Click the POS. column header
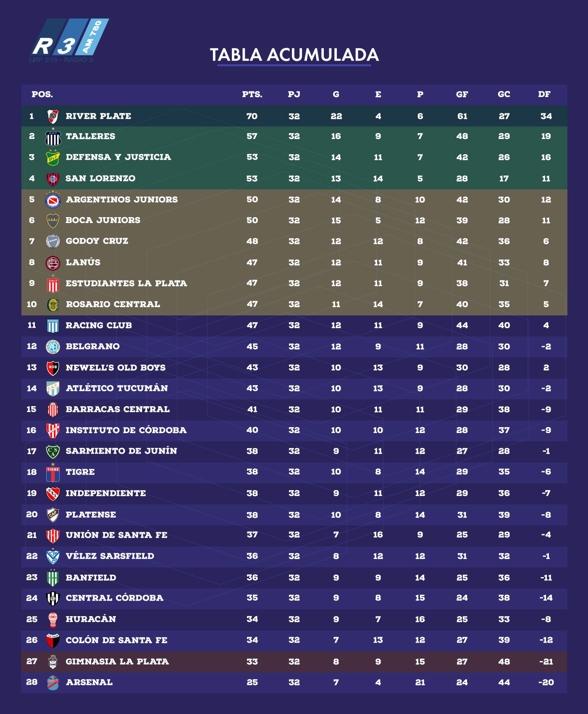 42,94
